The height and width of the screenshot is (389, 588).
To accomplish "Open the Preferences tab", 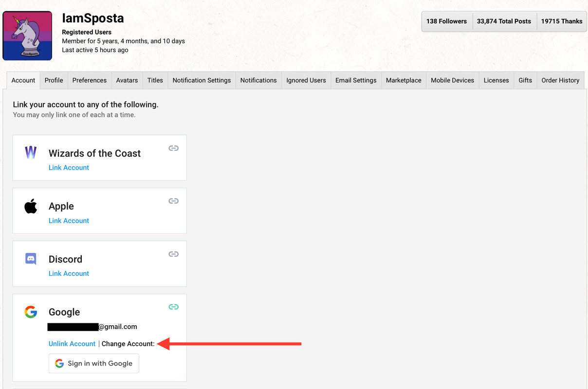I will 90,80.
